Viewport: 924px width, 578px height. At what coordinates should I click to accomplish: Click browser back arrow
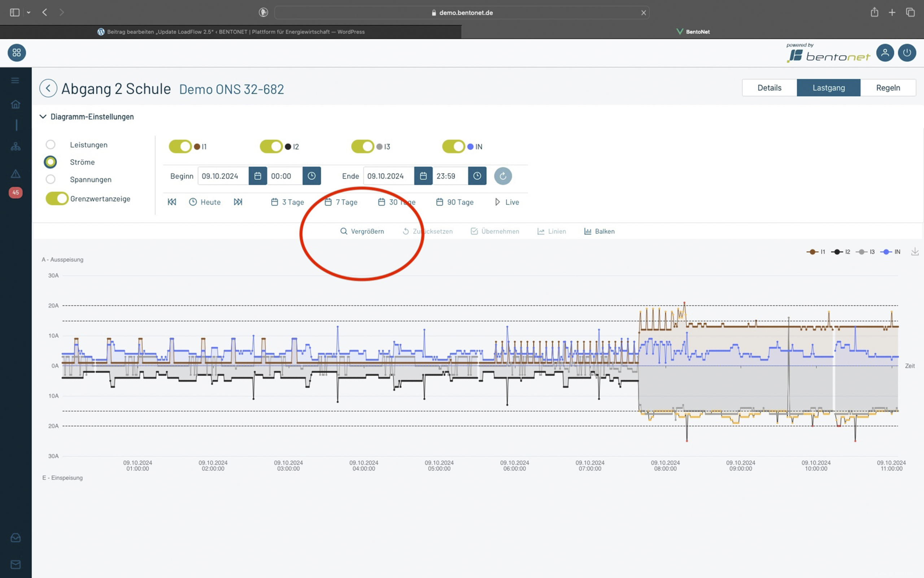[x=45, y=13]
